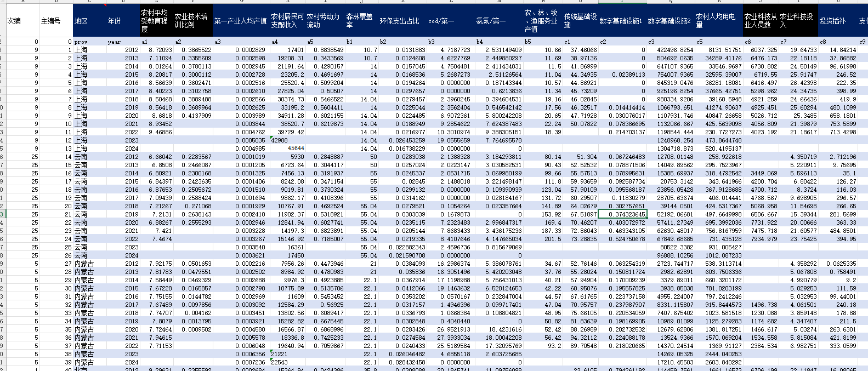Click the 数字基础设施1 header cell
The image size is (868, 371).
click(x=622, y=21)
